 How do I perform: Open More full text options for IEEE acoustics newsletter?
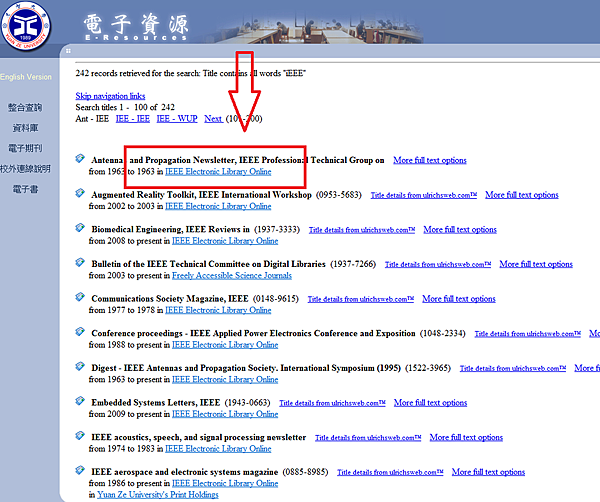tap(466, 437)
